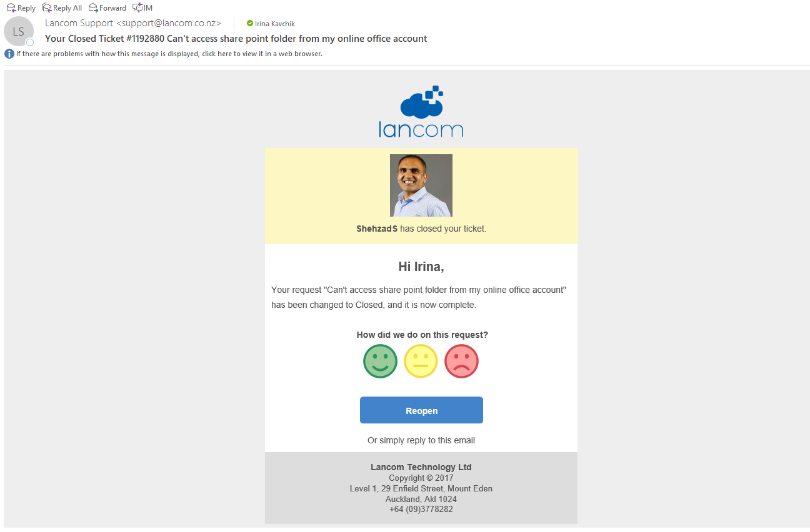
Task: Rate the request with the green happy face
Action: [380, 361]
